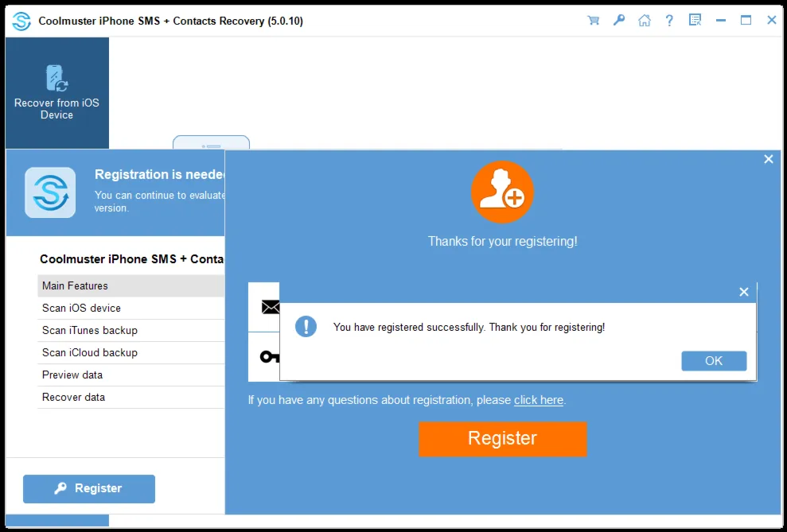
Task: Click the Coolmuster logo in title bar
Action: pos(21,21)
